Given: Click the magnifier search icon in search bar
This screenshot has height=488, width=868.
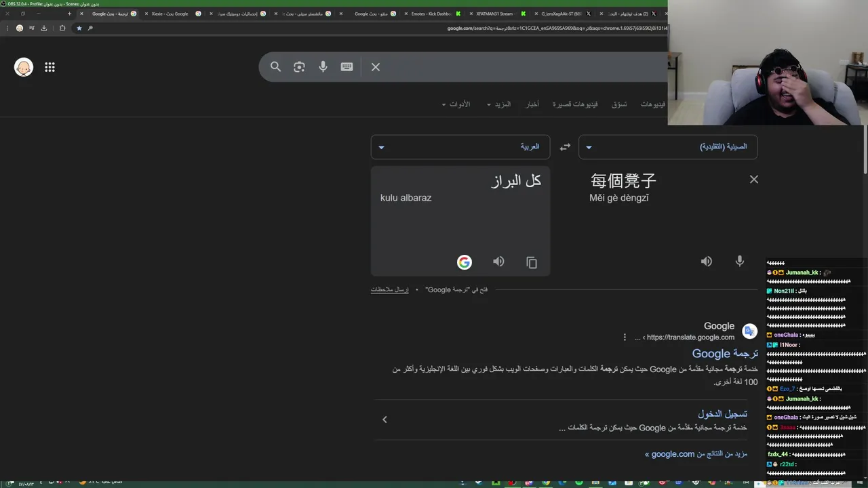Looking at the screenshot, I should [275, 66].
